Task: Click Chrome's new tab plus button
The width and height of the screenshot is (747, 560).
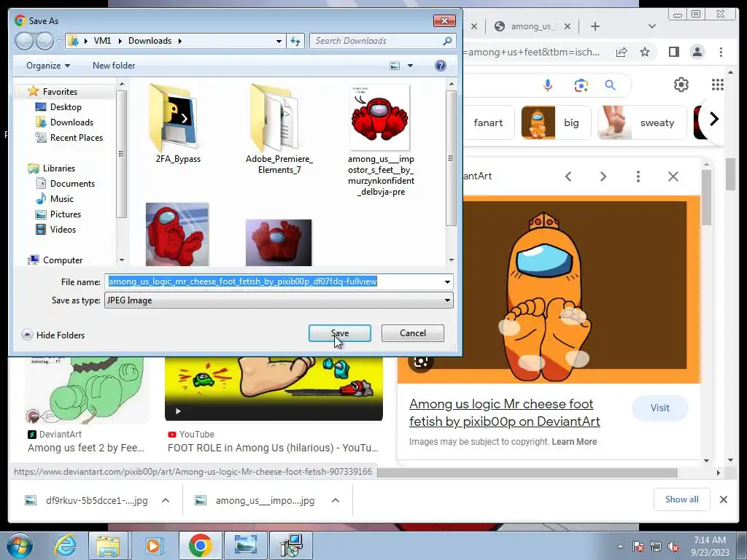Action: point(595,26)
